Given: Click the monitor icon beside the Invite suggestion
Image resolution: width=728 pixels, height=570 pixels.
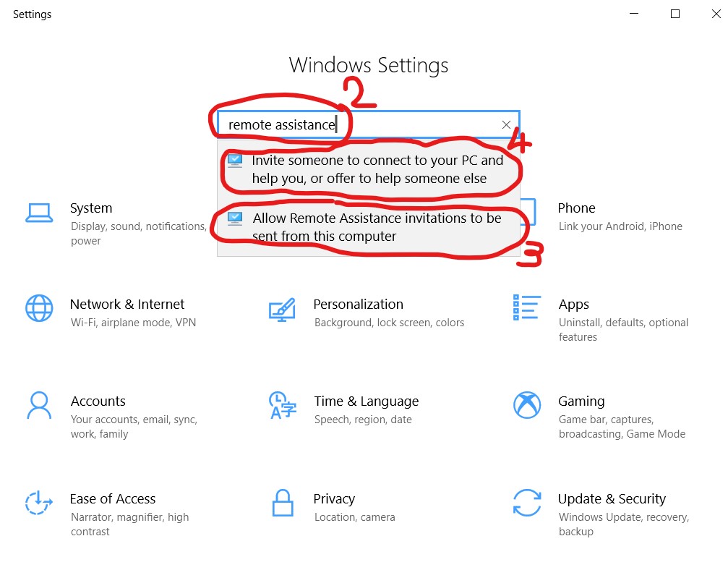Looking at the screenshot, I should [235, 160].
